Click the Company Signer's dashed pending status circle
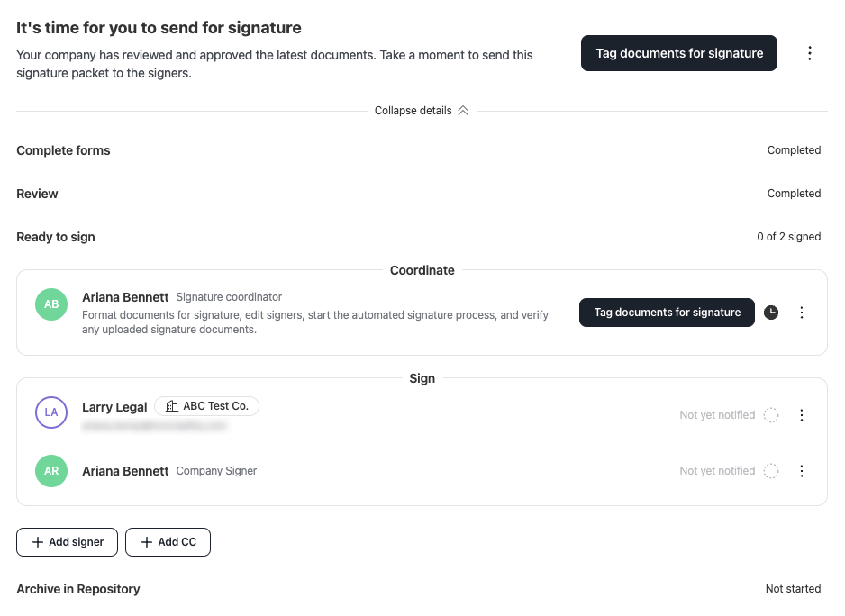Screen dimensions: 845x616 (x=771, y=471)
